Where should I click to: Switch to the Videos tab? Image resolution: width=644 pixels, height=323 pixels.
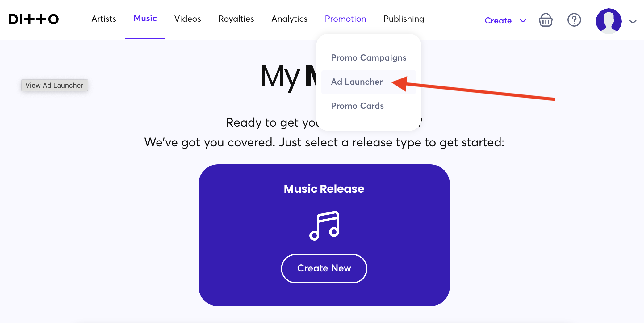point(187,19)
